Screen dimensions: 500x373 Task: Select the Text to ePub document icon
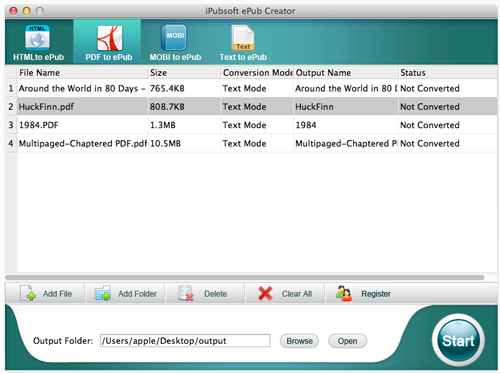click(243, 38)
